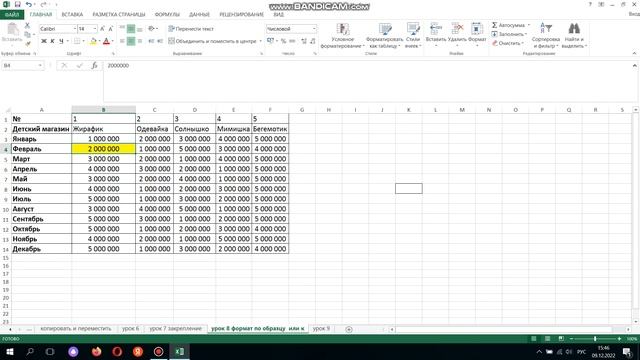The width and height of the screenshot is (640, 360).
Task: Open the Заполнить fill dropdown
Action: (509, 34)
